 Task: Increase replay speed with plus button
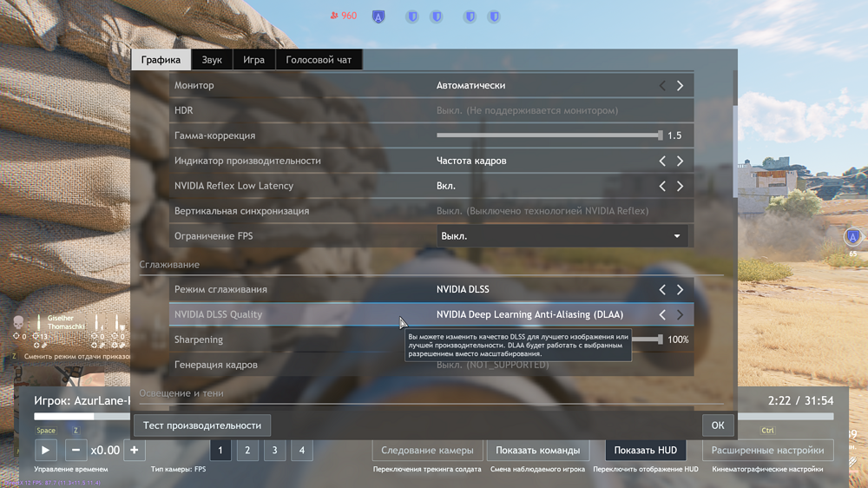click(134, 451)
